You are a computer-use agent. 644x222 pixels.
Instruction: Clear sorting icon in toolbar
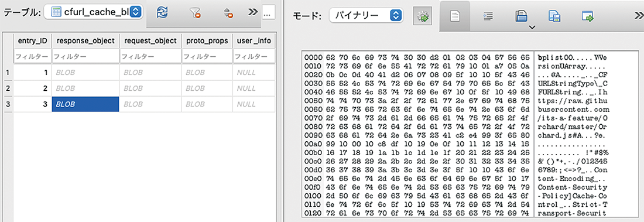coord(228,13)
